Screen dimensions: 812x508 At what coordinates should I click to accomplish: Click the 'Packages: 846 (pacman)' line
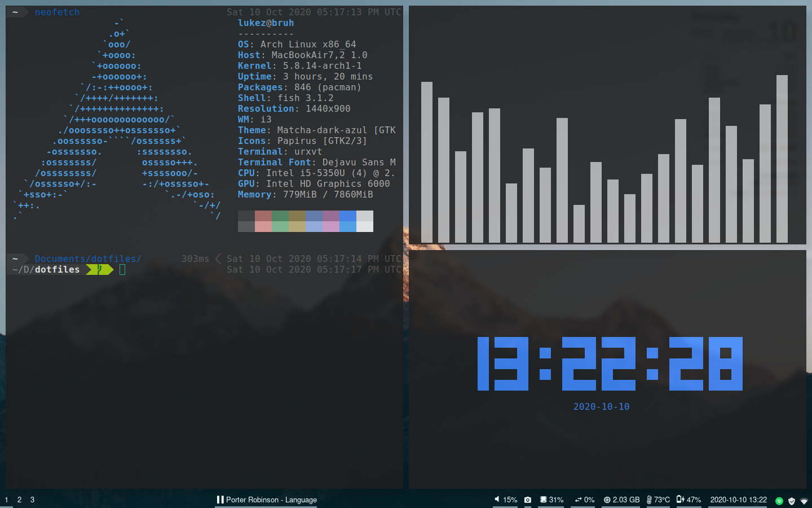click(300, 87)
